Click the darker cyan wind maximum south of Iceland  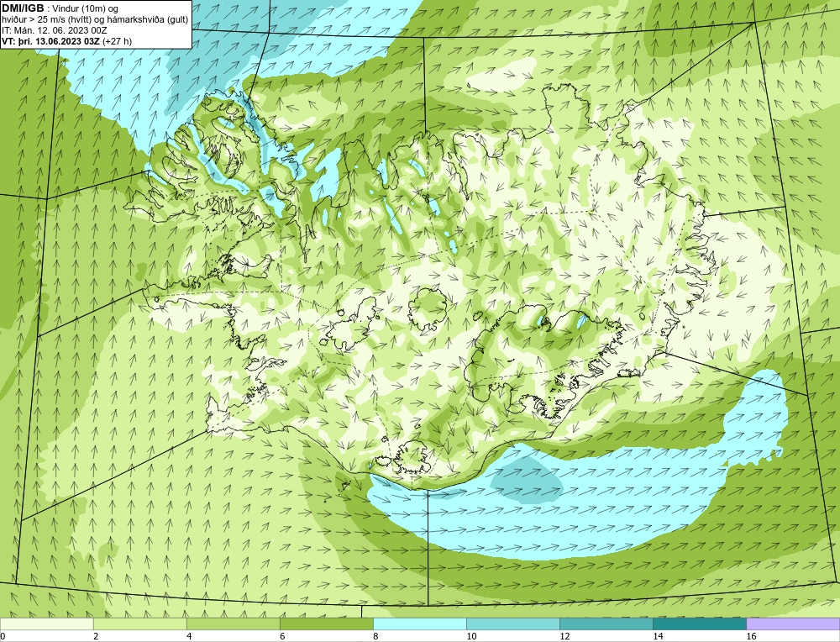click(x=525, y=478)
